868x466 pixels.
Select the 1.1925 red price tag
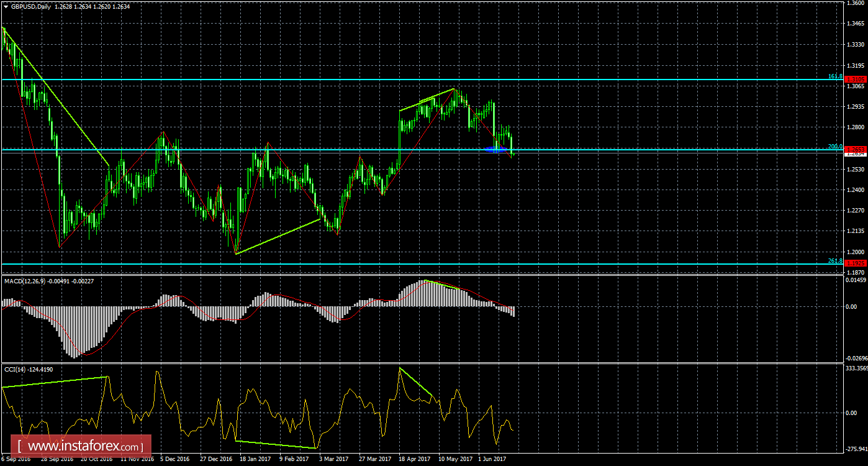pyautogui.click(x=856, y=263)
